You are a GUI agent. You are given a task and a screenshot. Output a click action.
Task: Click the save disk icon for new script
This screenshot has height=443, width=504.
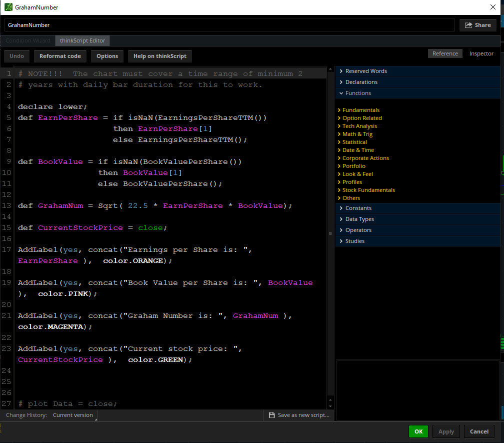[271, 415]
